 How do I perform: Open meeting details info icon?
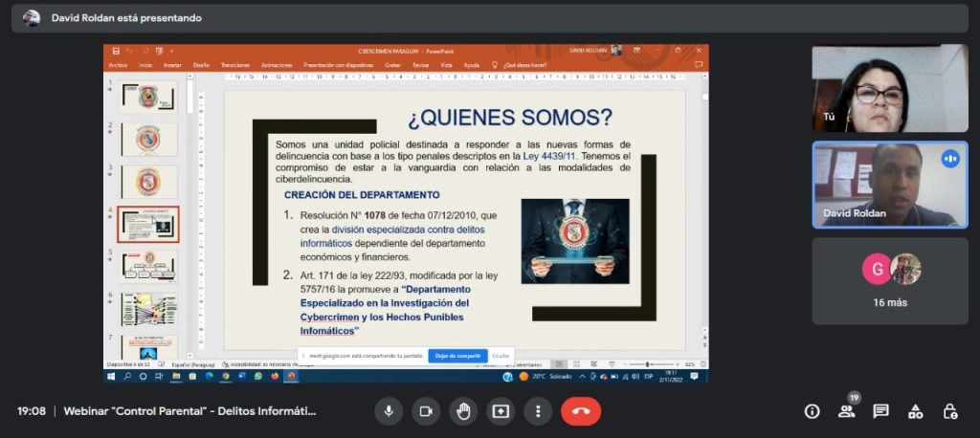pyautogui.click(x=812, y=411)
